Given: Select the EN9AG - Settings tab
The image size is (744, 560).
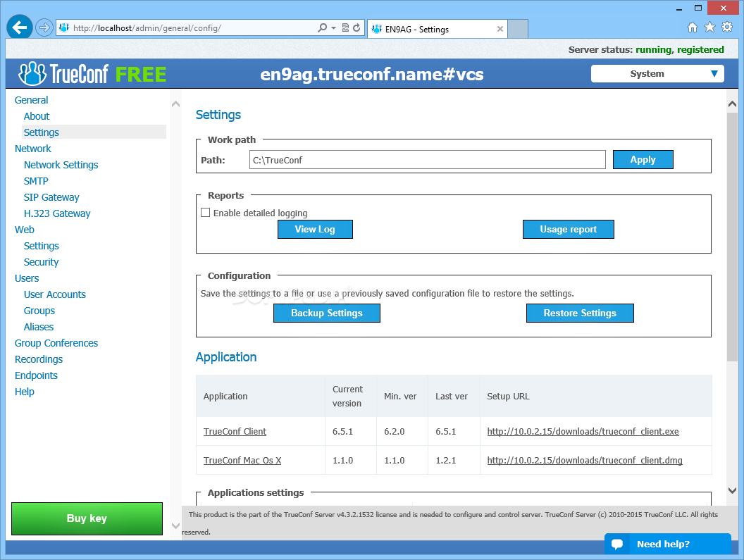Looking at the screenshot, I should (x=437, y=29).
